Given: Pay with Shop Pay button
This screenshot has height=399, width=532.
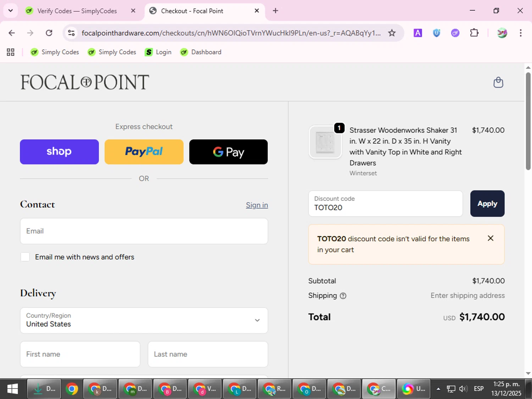Looking at the screenshot, I should (x=59, y=152).
